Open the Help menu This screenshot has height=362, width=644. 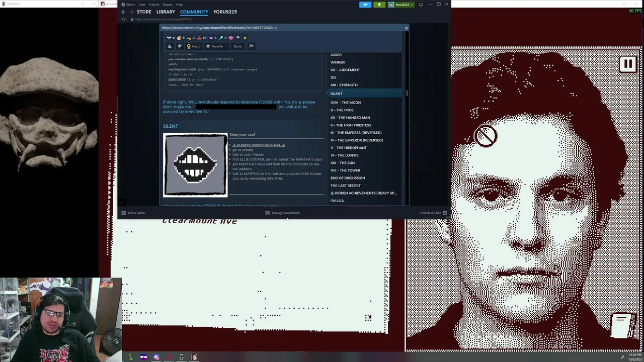[179, 5]
